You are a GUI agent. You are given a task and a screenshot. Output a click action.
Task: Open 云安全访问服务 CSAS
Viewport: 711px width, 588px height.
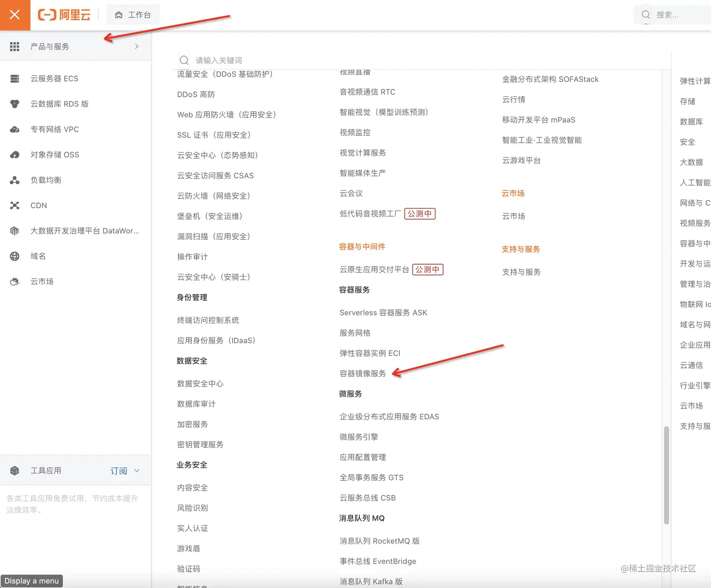215,175
